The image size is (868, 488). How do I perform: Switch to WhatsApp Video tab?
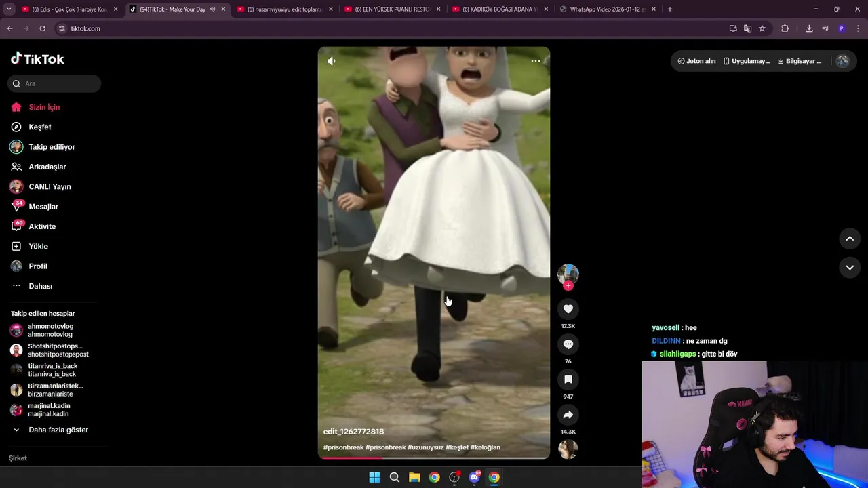click(608, 9)
